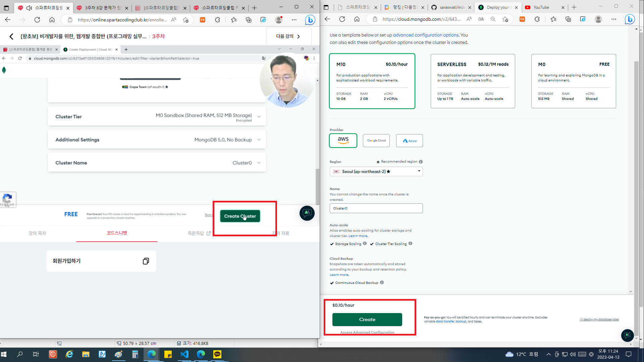Open the Bing sidebar in left browser
Viewport: 644px width, 362px height.
click(310, 20)
